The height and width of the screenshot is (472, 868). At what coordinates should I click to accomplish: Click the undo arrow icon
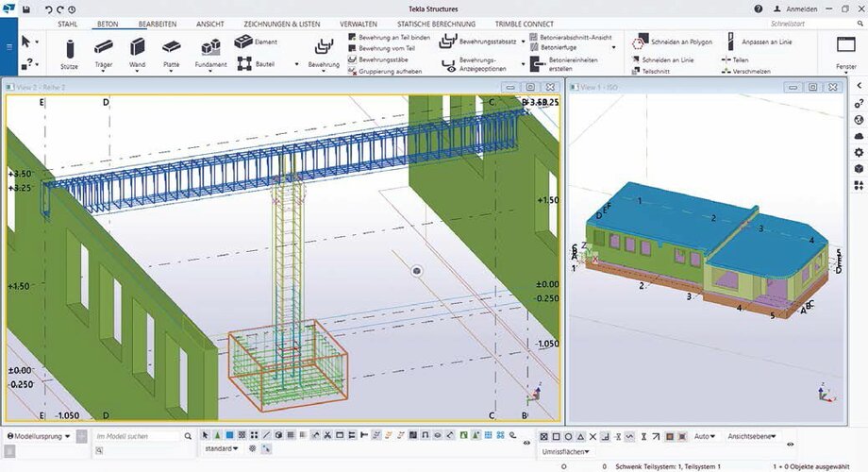[48, 9]
